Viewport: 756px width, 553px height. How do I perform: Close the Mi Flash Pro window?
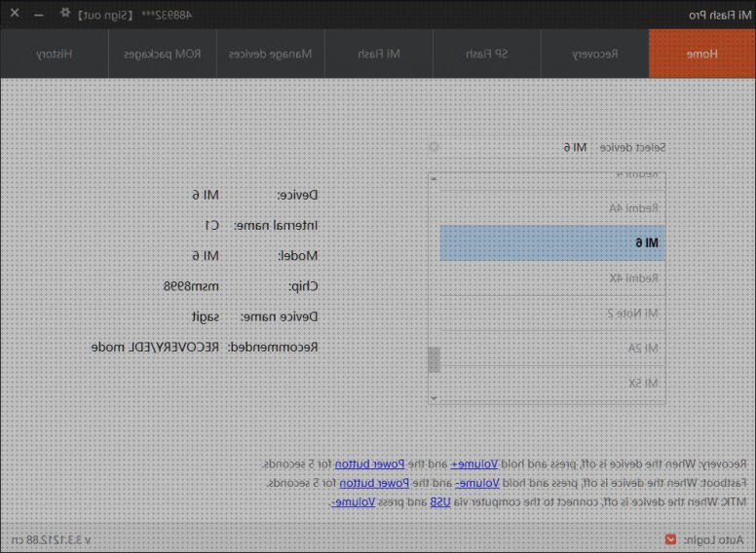click(x=15, y=14)
